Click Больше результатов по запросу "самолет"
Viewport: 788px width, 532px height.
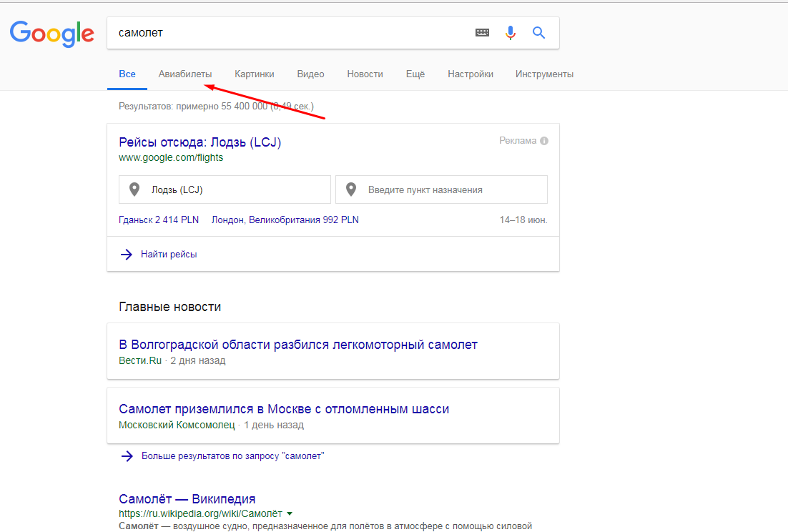232,456
